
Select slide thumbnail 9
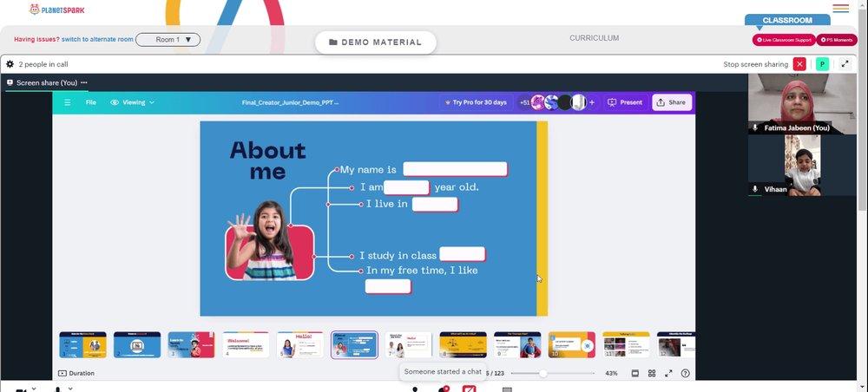click(517, 345)
